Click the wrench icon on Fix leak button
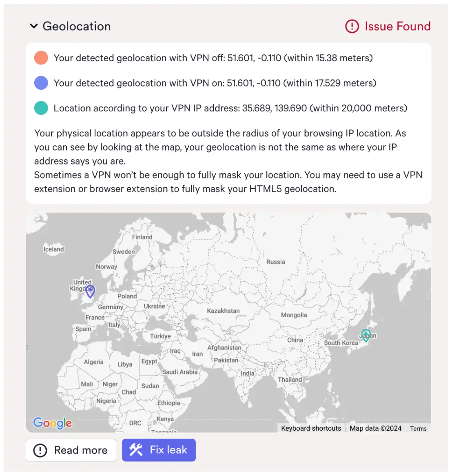The width and height of the screenshot is (452, 476). point(136,450)
